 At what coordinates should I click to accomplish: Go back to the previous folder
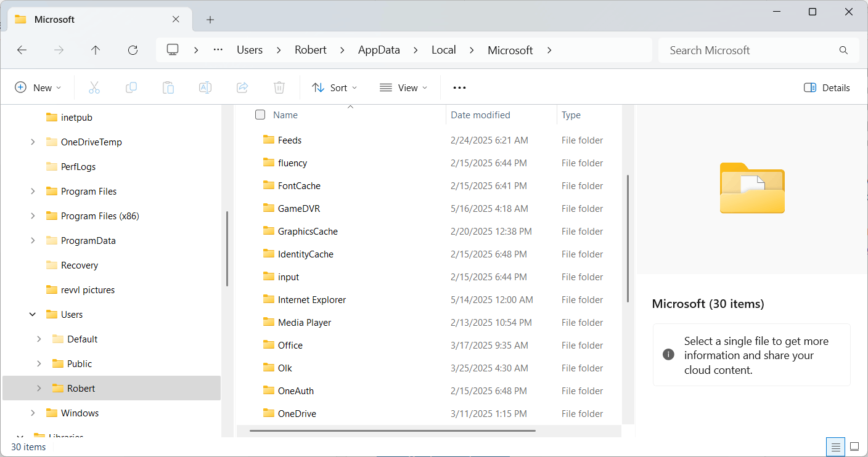click(22, 50)
